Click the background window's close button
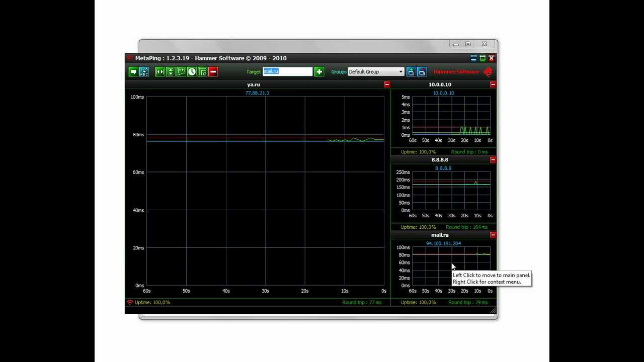The height and width of the screenshot is (362, 644). click(485, 44)
